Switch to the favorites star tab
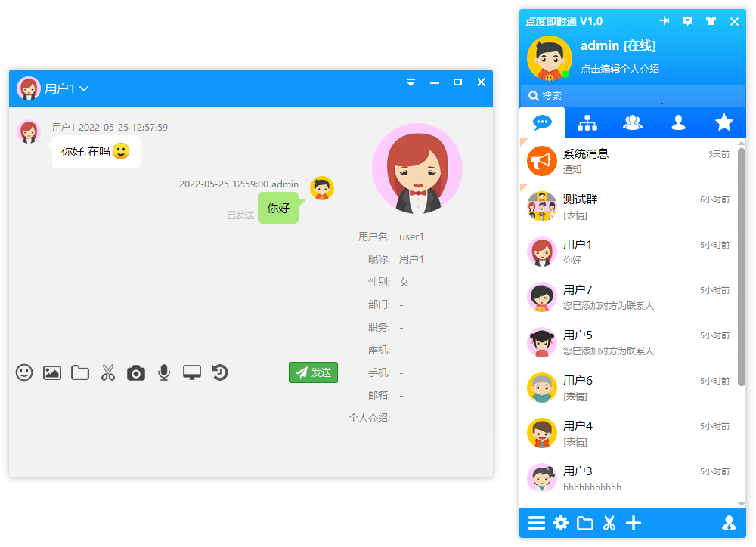This screenshot has height=547, width=756. [723, 122]
